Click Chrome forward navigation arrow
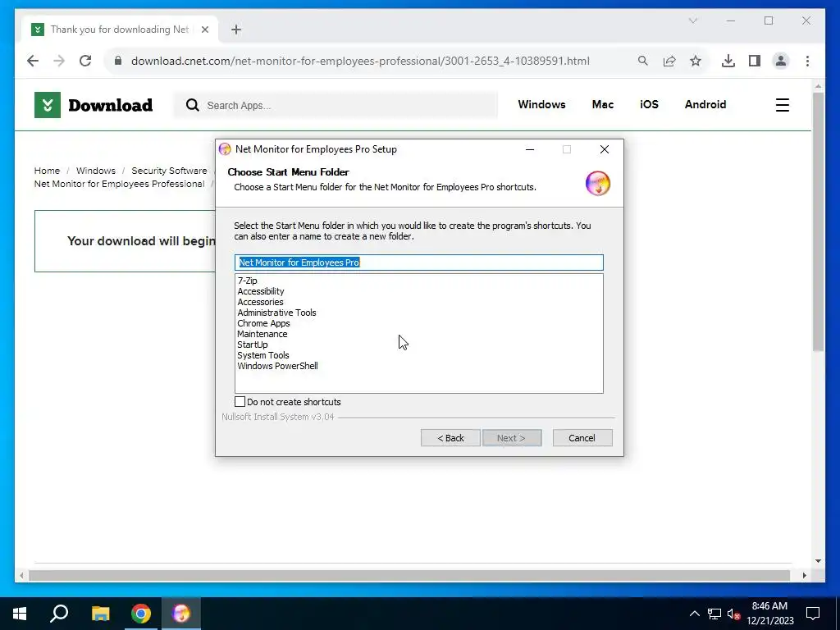This screenshot has height=630, width=840. 59,61
